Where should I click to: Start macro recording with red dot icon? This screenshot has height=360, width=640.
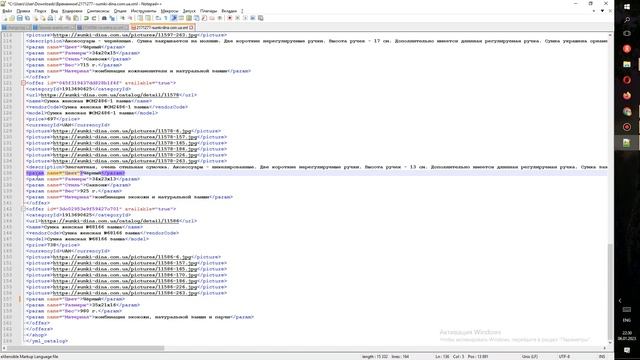[x=229, y=18]
